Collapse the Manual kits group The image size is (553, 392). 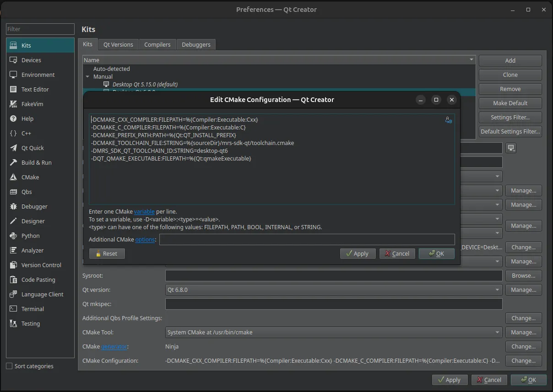tap(87, 77)
